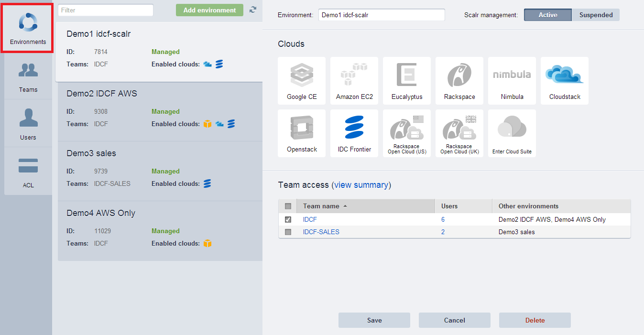Open the ACL section in sidebar
This screenshot has height=335, width=644.
coord(28,171)
